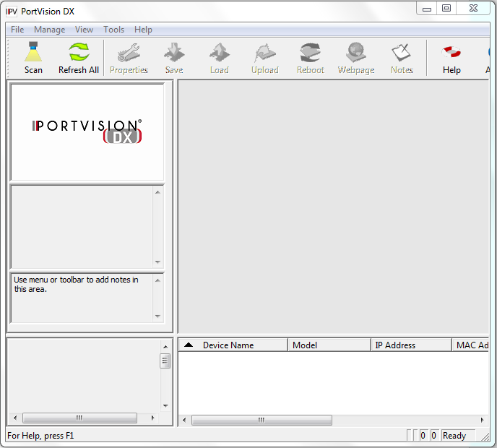Click the device tree horizontal scrollbar thumb
This screenshot has width=497, height=448.
coord(80,418)
